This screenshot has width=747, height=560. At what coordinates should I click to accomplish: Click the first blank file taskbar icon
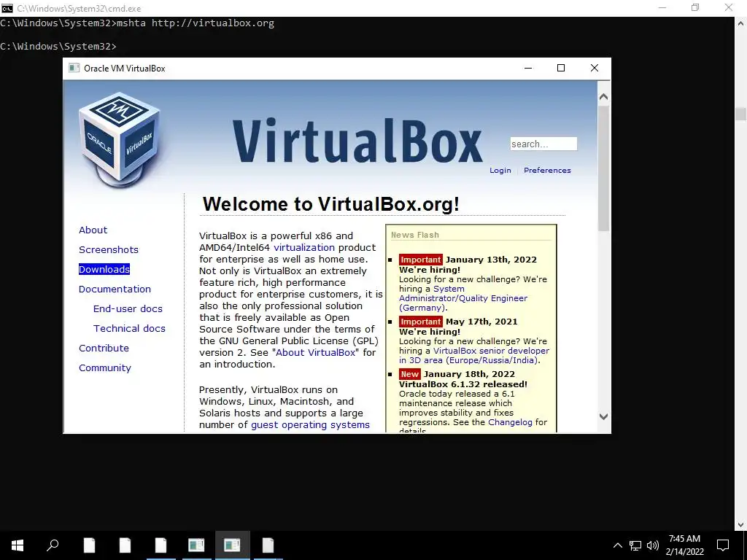click(89, 545)
